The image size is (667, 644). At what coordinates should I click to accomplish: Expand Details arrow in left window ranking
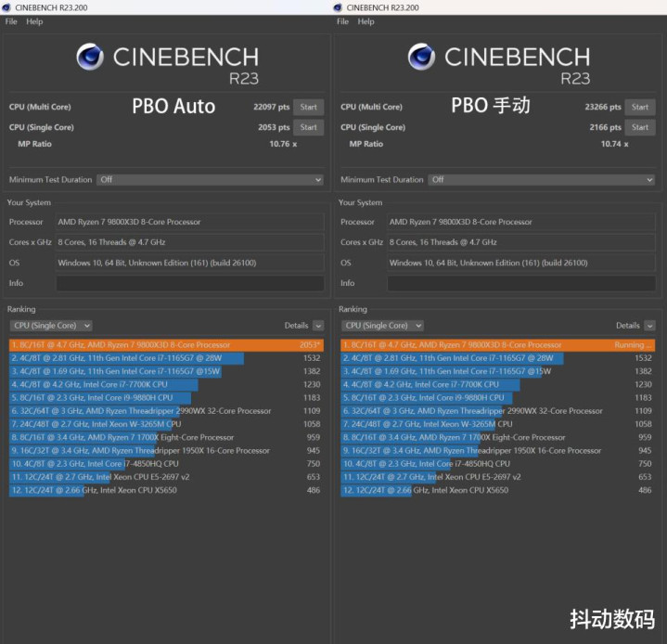318,326
